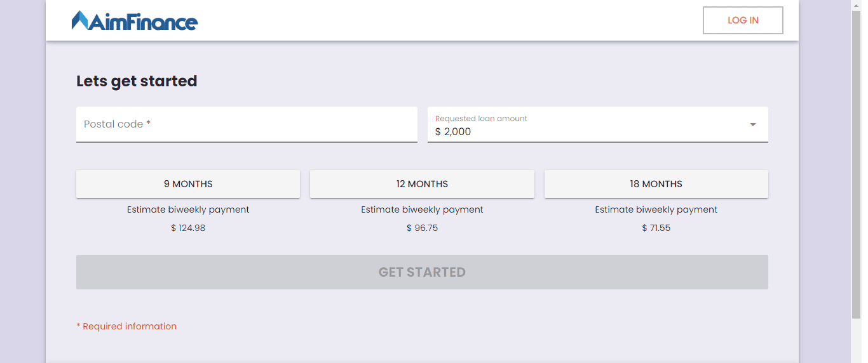Click the scrollbar up arrow
This screenshot has height=363, width=868.
(856, 5)
